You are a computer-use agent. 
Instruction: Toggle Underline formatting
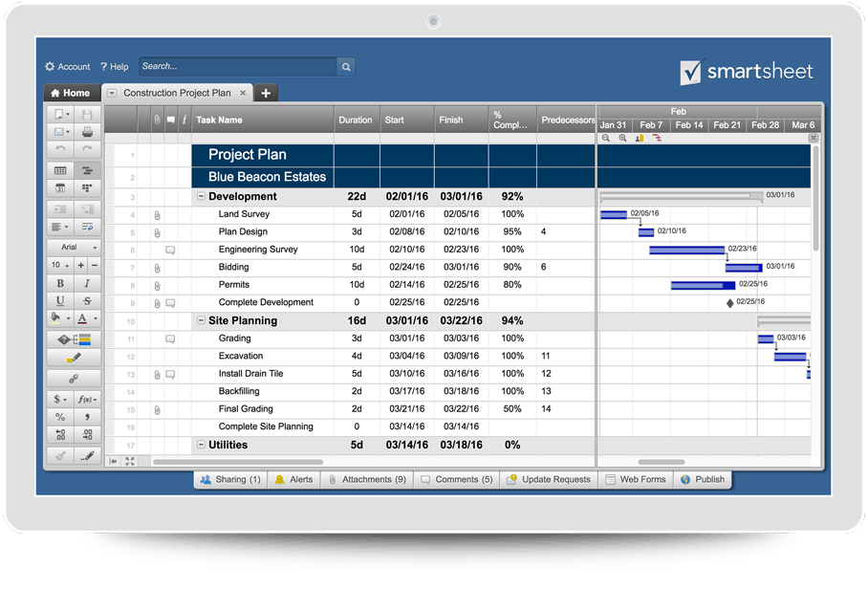coord(60,300)
